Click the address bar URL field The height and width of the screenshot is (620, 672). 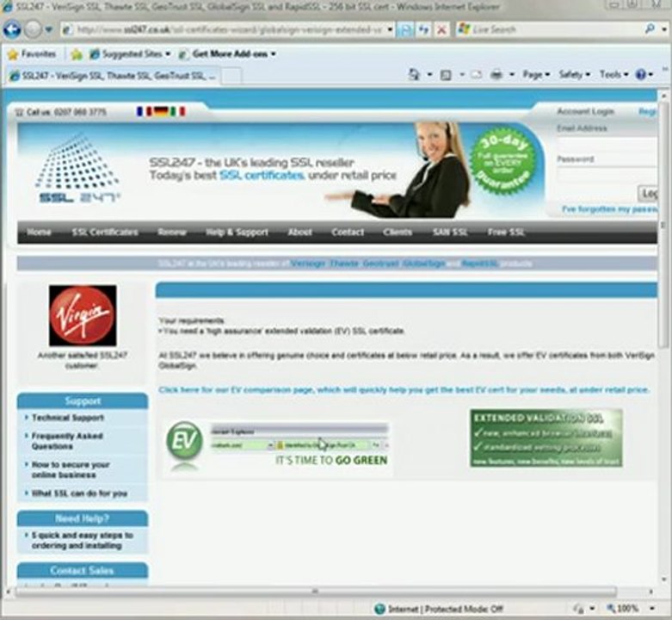tap(223, 29)
